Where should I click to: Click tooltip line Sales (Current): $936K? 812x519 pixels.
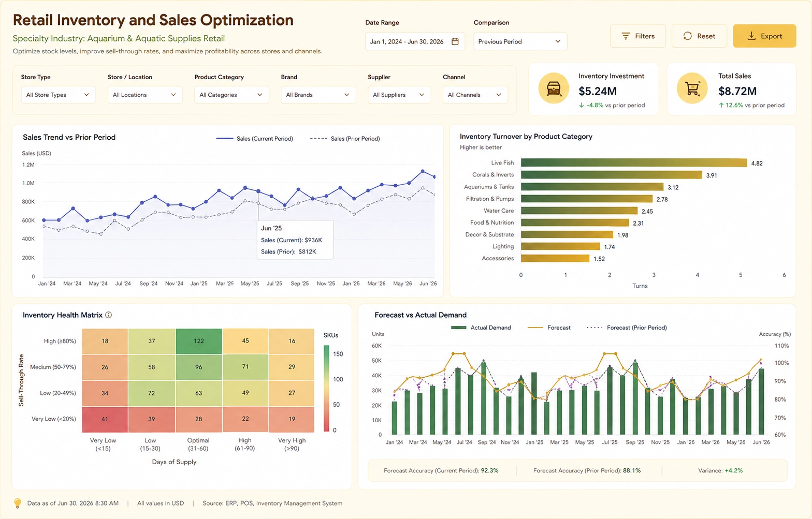tap(292, 240)
